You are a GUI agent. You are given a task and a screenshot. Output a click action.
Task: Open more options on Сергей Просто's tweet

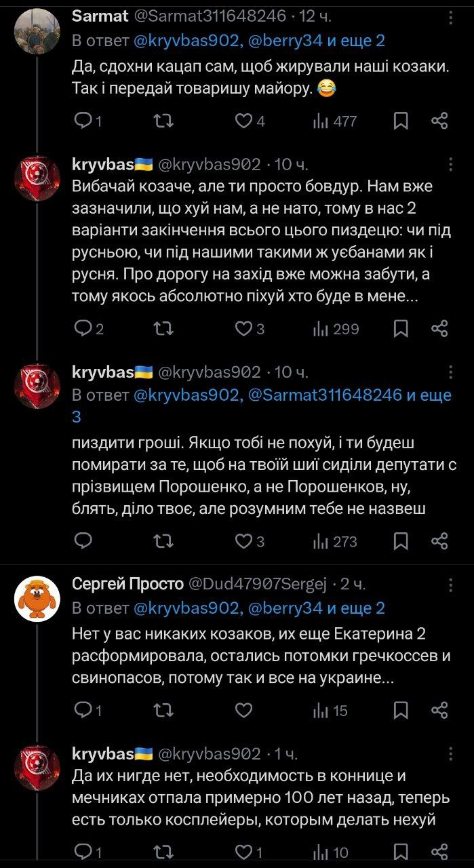click(450, 585)
